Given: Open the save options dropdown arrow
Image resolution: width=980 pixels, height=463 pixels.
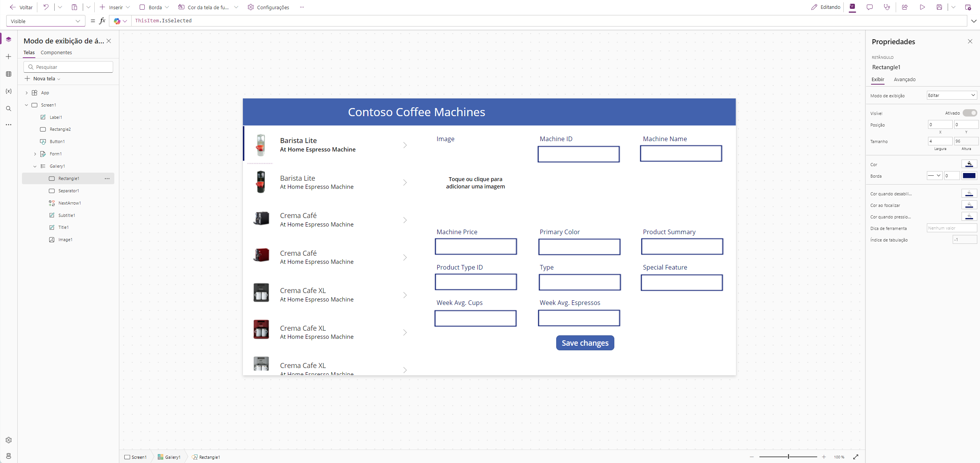Looking at the screenshot, I should click(x=953, y=7).
